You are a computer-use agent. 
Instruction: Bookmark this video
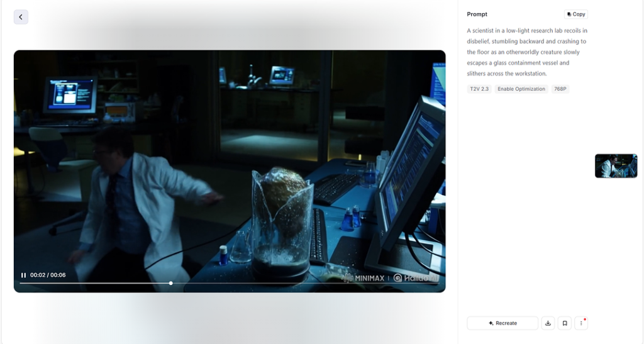(565, 323)
